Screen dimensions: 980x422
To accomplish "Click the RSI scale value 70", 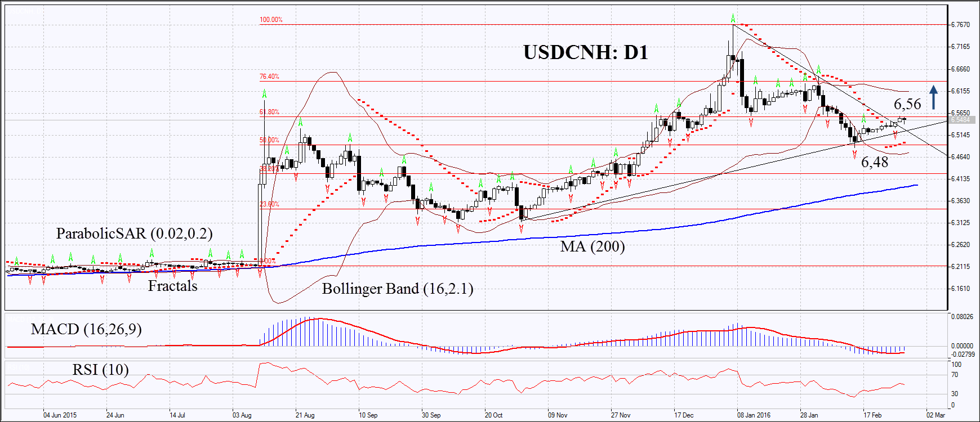I will (x=955, y=374).
